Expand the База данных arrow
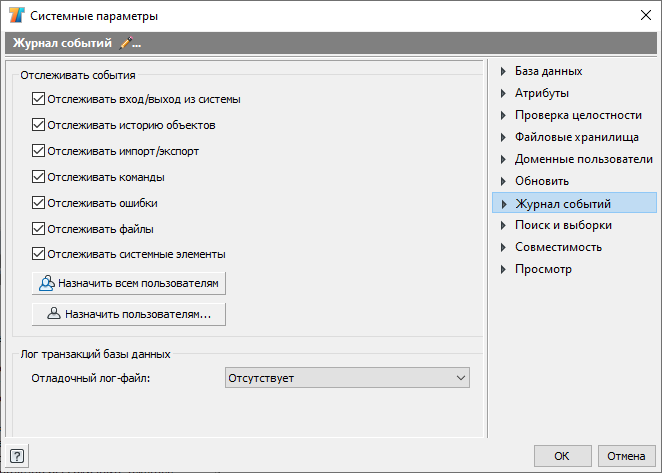Screen dimensions: 662x473 point(503,71)
